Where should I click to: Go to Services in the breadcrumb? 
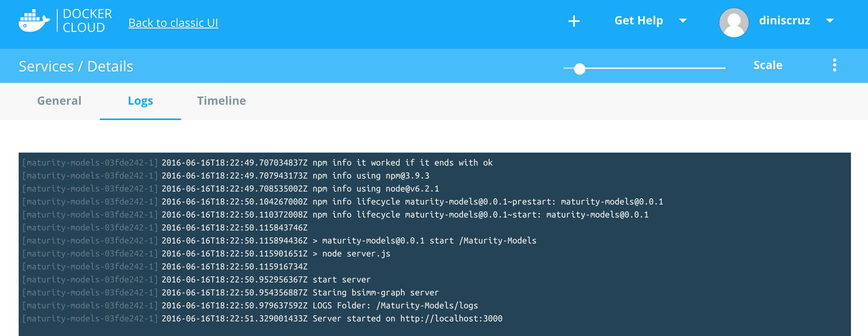tap(46, 66)
